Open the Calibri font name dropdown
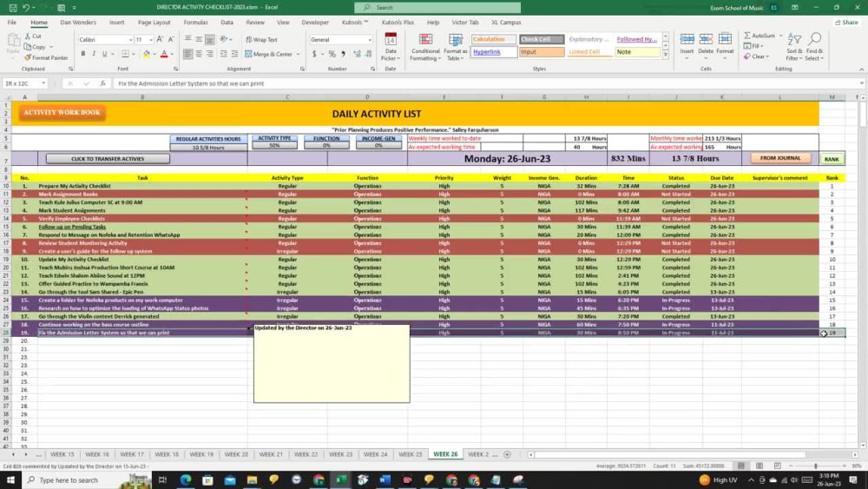The height and width of the screenshot is (489, 868). coord(131,40)
